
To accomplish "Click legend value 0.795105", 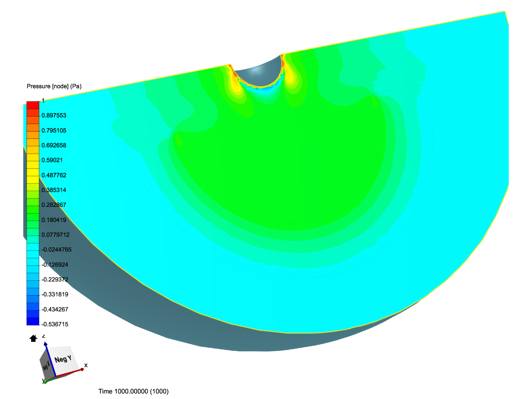I will [54, 130].
